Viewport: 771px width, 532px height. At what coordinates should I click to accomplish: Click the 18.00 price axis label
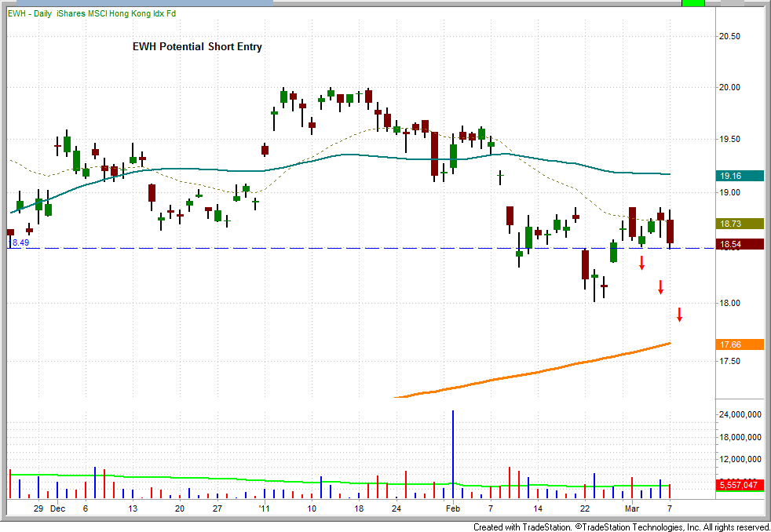(729, 303)
